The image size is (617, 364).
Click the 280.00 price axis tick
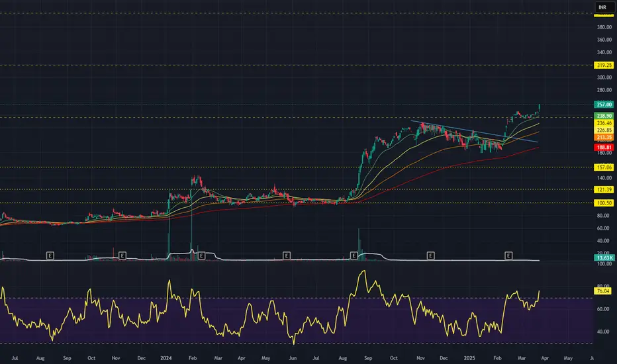pos(604,90)
